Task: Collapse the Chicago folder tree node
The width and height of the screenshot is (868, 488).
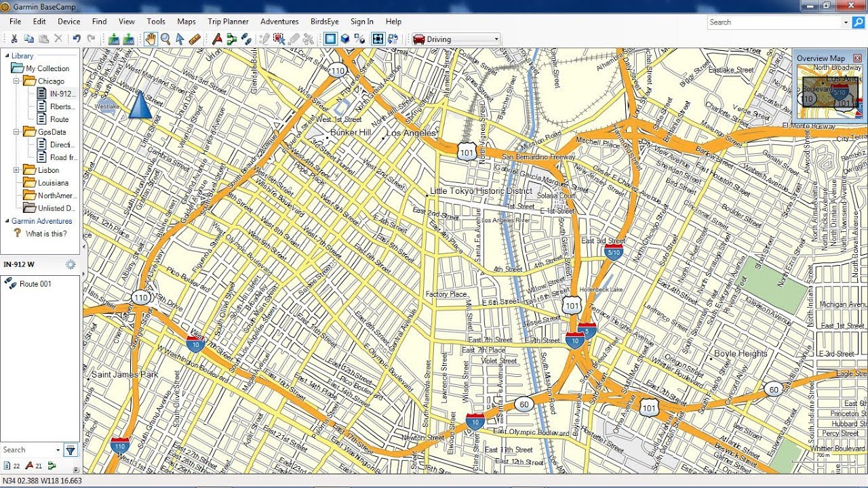Action: [x=17, y=81]
